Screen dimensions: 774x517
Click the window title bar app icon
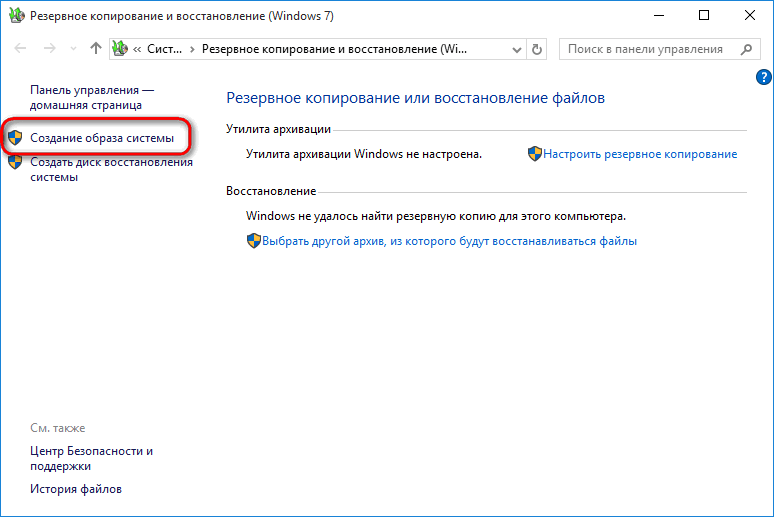pyautogui.click(x=17, y=15)
